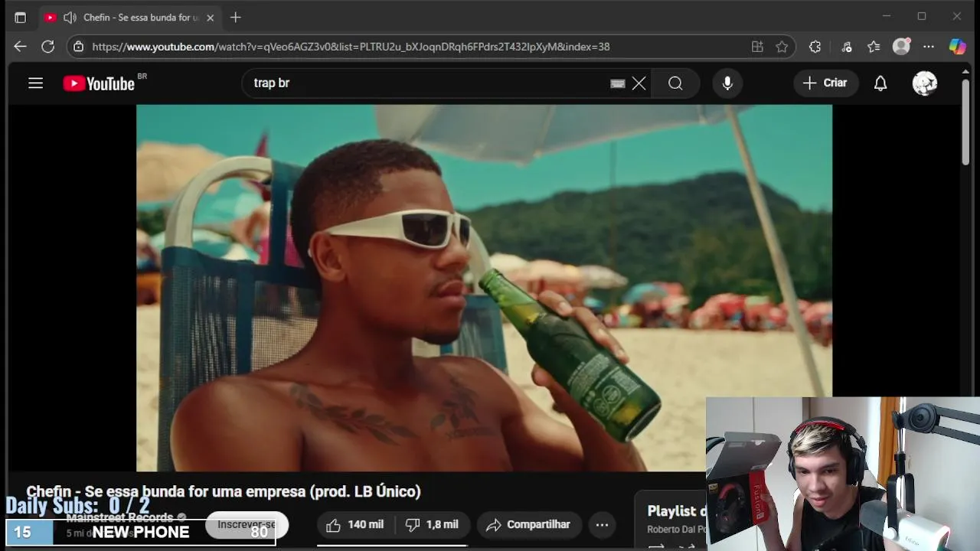Open YouTube notifications bell
The image size is (980, 551).
pos(880,83)
